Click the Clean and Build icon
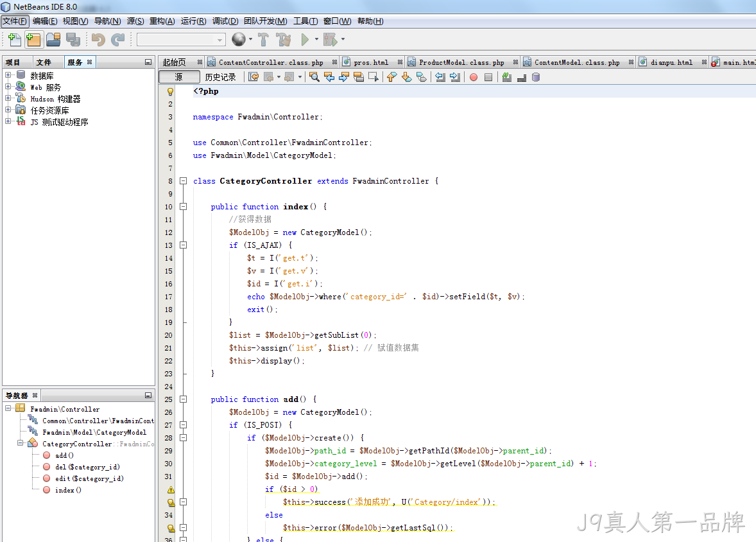The height and width of the screenshot is (542, 756). pyautogui.click(x=284, y=39)
